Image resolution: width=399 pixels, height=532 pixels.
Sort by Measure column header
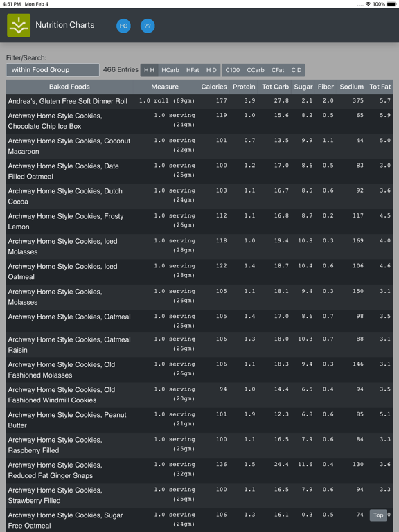tap(165, 87)
